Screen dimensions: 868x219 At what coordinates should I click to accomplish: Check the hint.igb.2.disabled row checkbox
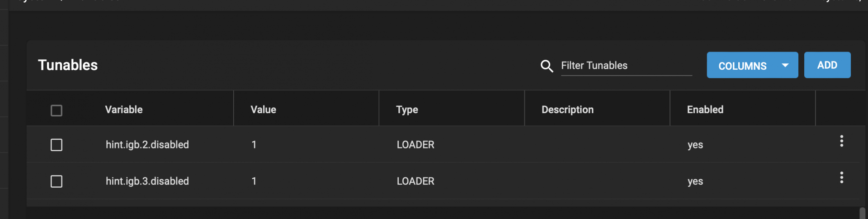click(x=57, y=145)
